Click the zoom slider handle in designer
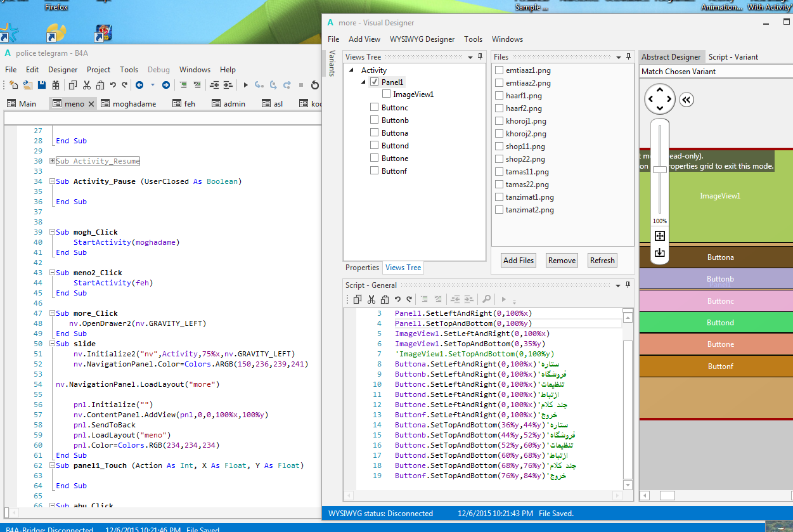The width and height of the screenshot is (793, 532). [x=660, y=169]
